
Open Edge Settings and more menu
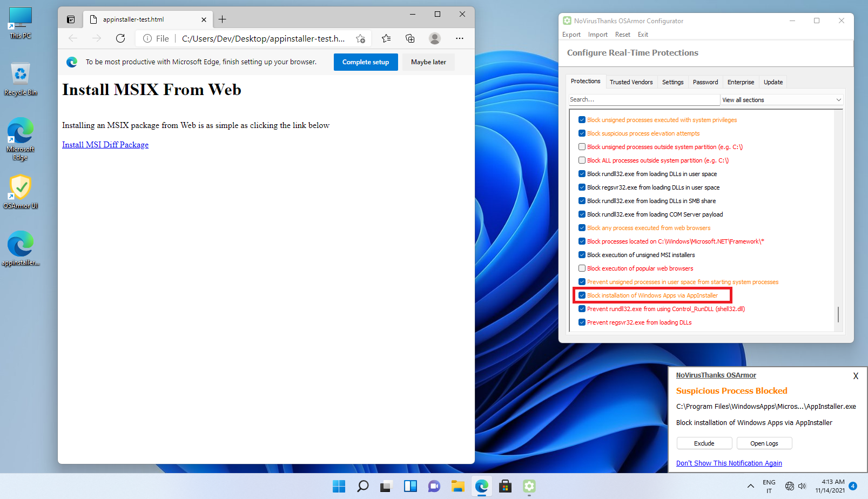point(460,38)
